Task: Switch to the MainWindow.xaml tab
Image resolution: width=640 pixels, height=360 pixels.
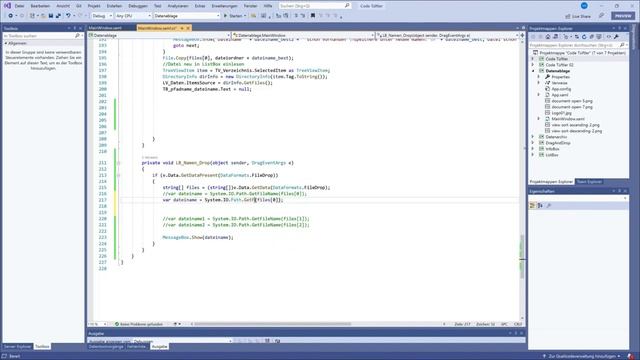Action: coord(105,28)
